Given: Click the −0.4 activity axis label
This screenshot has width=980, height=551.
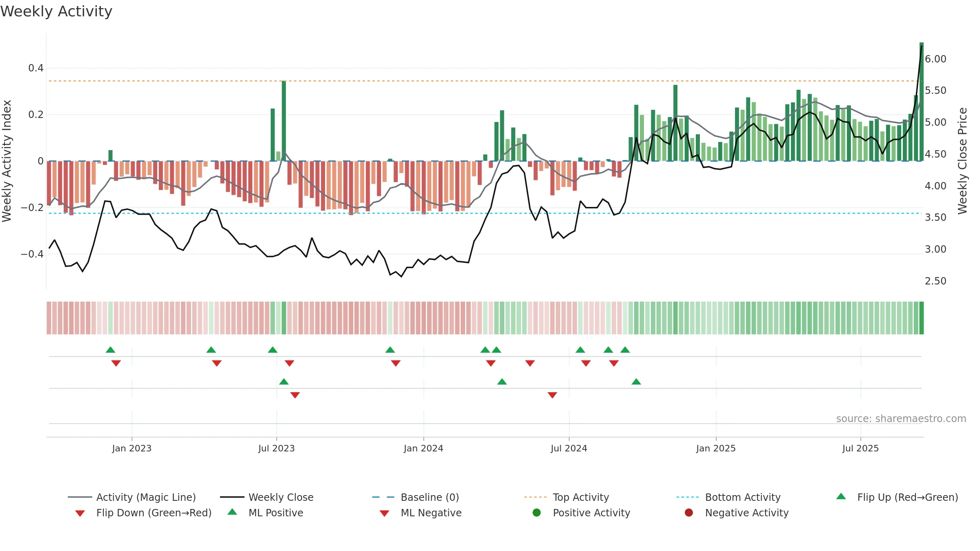Looking at the screenshot, I should 32,254.
